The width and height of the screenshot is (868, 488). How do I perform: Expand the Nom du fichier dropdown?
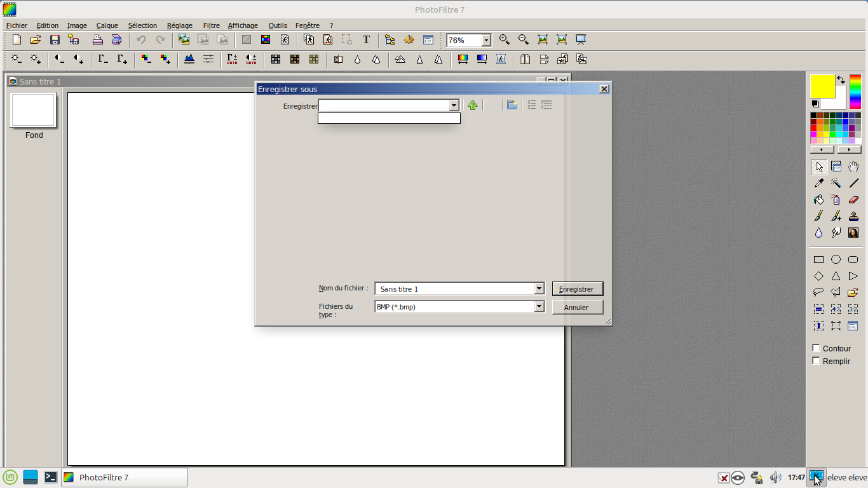click(x=539, y=288)
